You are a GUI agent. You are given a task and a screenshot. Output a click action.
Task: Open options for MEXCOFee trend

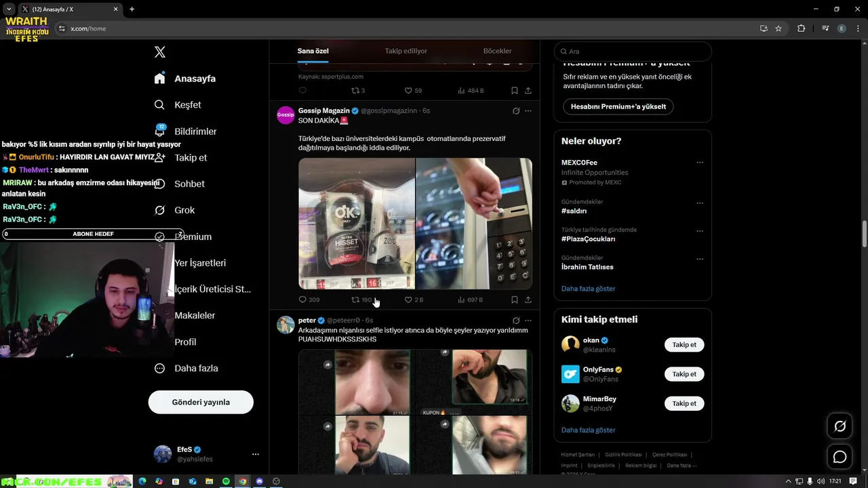pos(700,163)
